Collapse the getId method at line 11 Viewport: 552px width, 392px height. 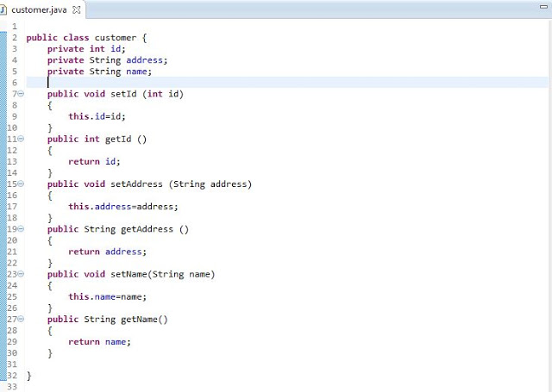21,139
